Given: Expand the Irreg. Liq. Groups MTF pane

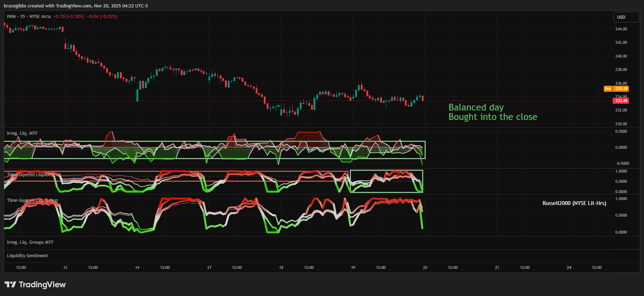Looking at the screenshot, I should [x=30, y=242].
